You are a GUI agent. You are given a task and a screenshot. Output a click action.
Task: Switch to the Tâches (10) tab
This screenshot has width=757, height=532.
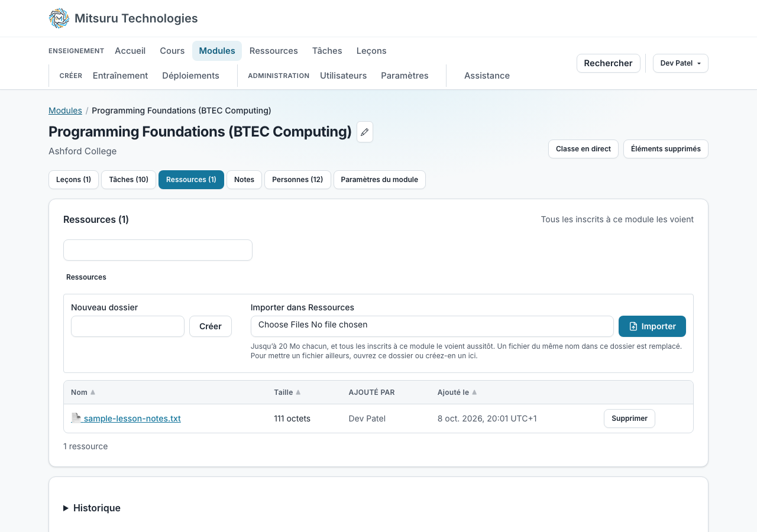[129, 180]
